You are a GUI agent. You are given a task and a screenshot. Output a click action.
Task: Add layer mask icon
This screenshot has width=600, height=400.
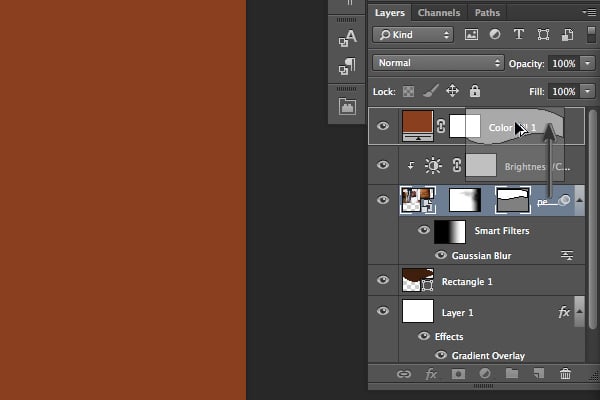click(x=458, y=374)
